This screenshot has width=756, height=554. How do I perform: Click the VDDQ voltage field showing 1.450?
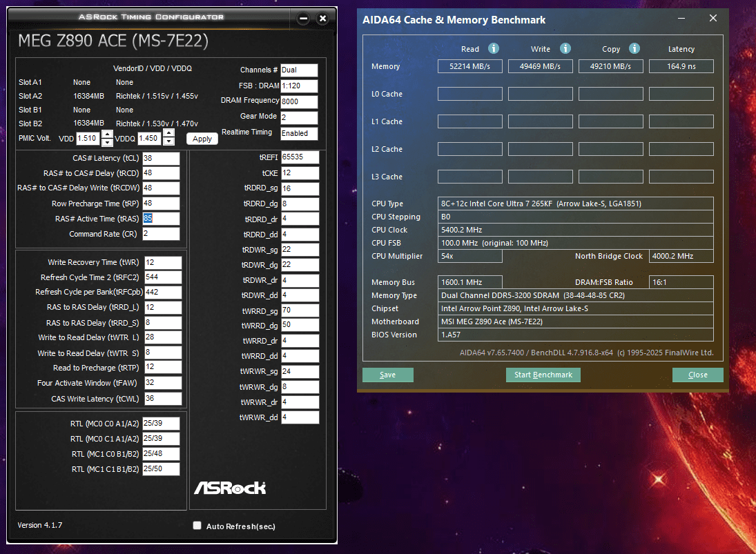tap(150, 138)
